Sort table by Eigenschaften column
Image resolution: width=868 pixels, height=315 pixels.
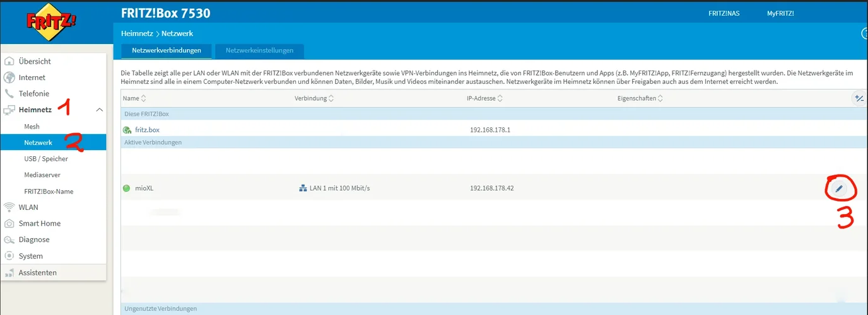pyautogui.click(x=640, y=98)
